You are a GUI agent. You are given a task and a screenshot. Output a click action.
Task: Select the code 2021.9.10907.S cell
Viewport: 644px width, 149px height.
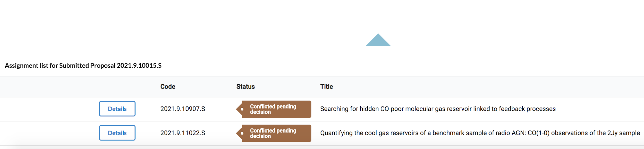pos(183,109)
